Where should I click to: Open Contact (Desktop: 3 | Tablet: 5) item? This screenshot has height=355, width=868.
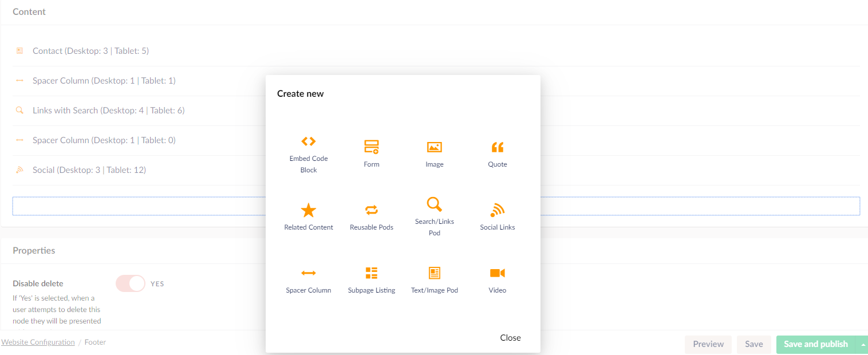coord(90,51)
